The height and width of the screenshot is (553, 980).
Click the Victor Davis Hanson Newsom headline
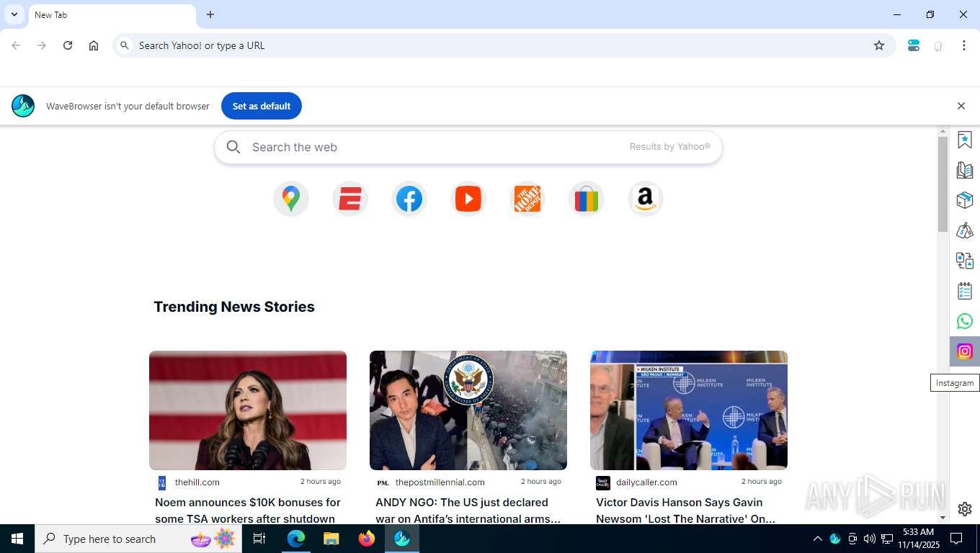coord(686,510)
